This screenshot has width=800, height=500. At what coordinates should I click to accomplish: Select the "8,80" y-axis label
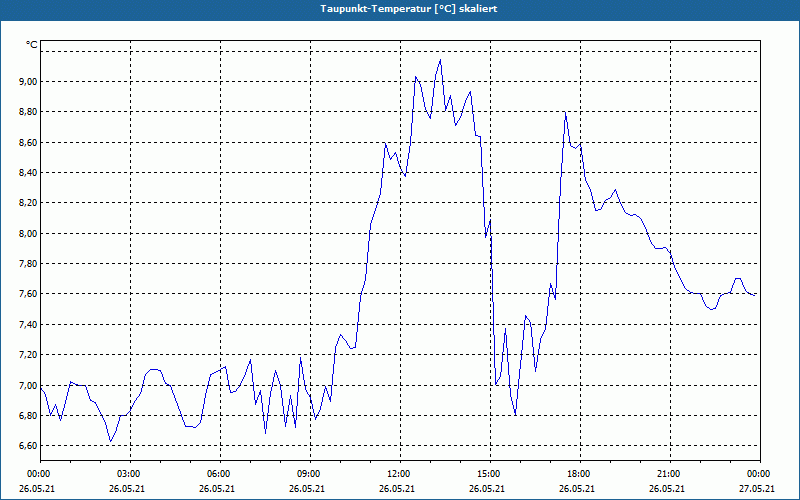click(x=28, y=112)
